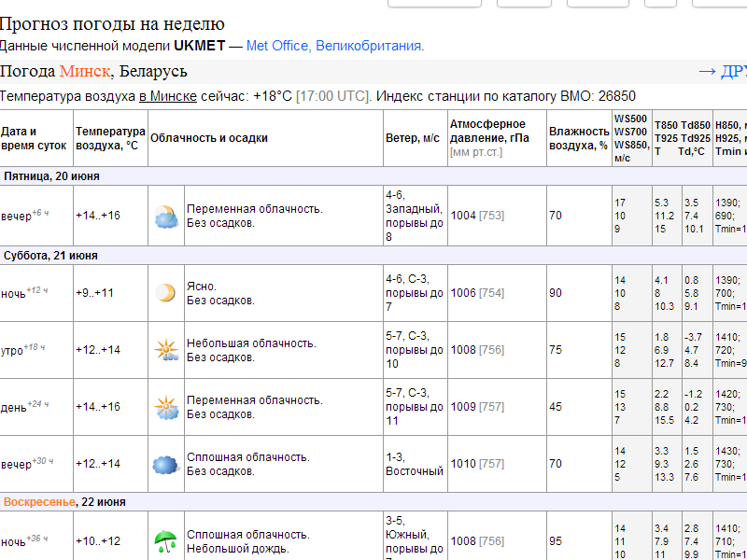The image size is (747, 560).
Task: Click the overcast cloud icon for Saturday evening
Action: [x=166, y=465]
